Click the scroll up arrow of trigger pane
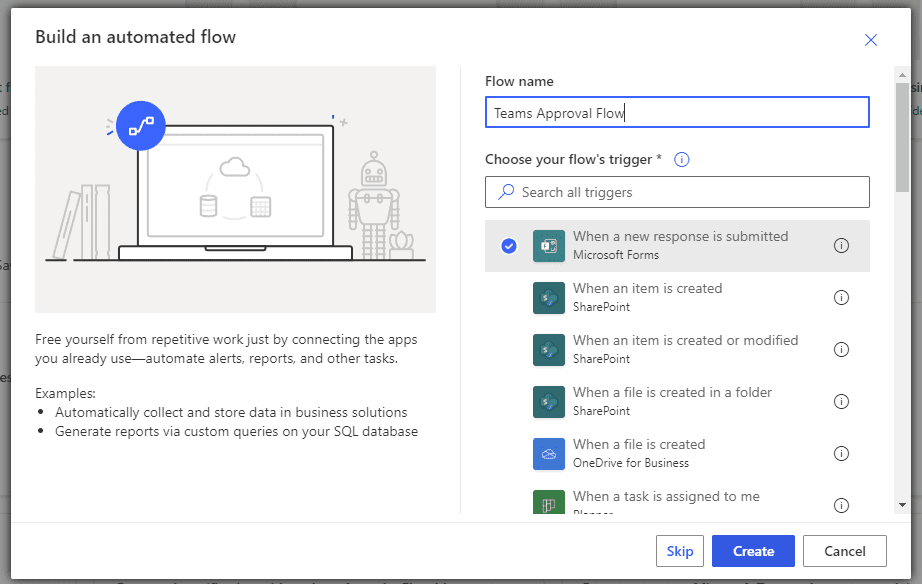922x584 pixels. pos(902,75)
